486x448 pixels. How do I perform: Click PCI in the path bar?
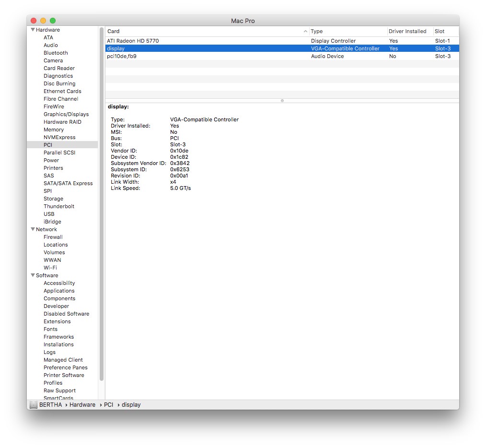click(108, 405)
